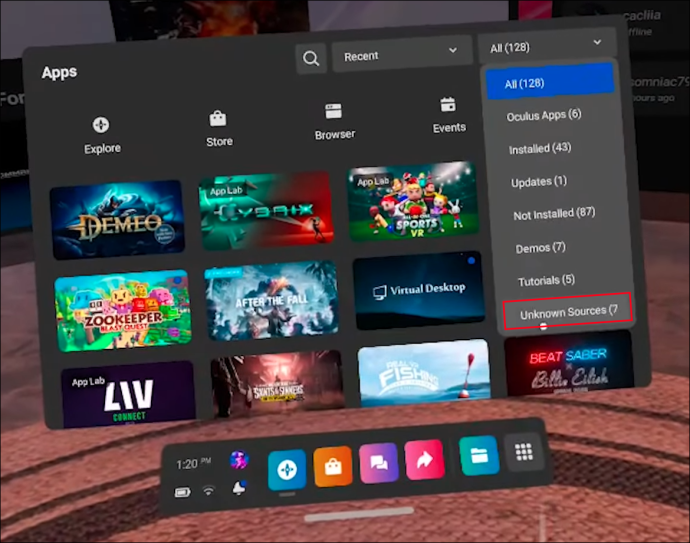
Task: Open Saints & Sinners tile
Action: (x=277, y=384)
